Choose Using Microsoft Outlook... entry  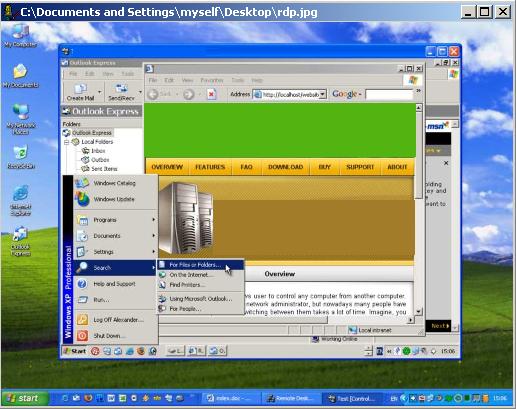pos(200,299)
